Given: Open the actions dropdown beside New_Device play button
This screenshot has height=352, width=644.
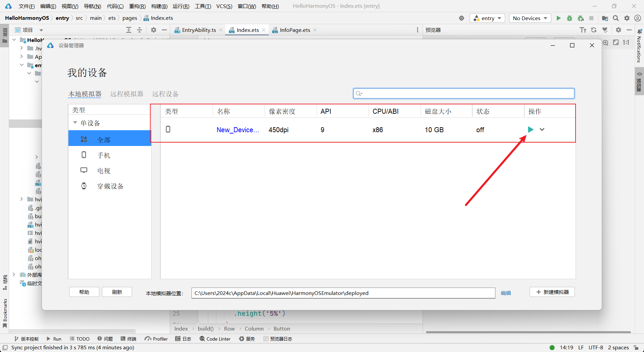Looking at the screenshot, I should coord(542,130).
